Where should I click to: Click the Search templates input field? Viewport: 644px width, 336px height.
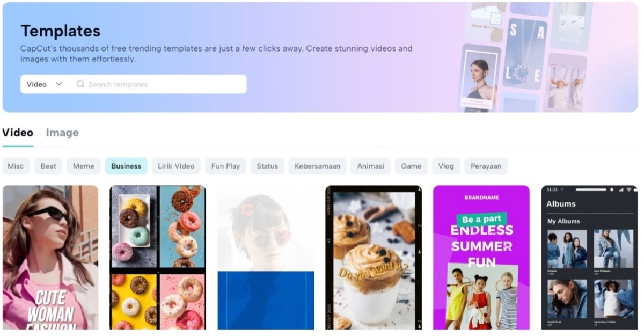[x=158, y=84]
